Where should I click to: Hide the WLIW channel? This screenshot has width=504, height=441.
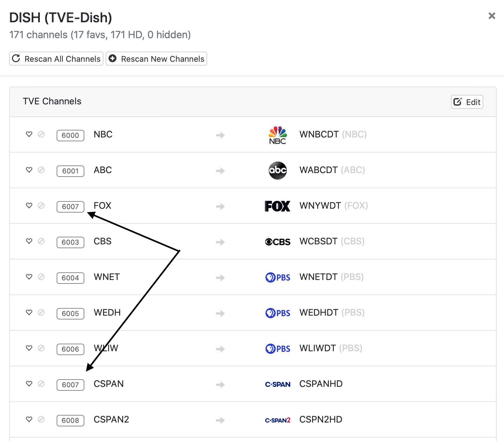[41, 348]
